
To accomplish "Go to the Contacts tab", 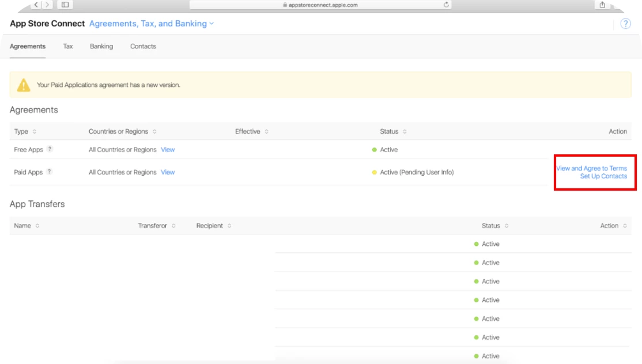I will tap(143, 46).
